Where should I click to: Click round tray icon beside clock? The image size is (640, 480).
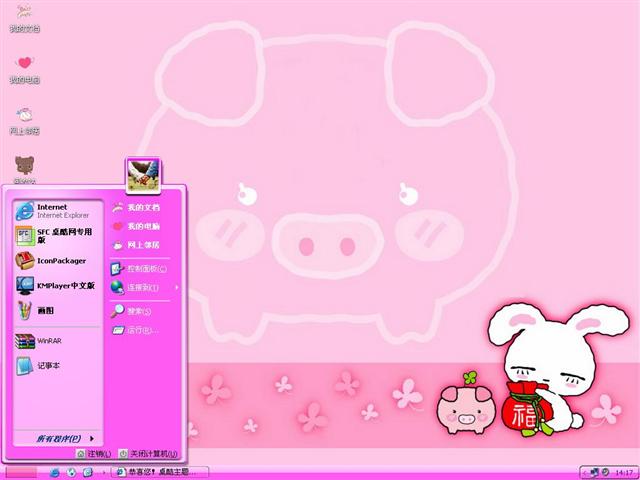605,472
